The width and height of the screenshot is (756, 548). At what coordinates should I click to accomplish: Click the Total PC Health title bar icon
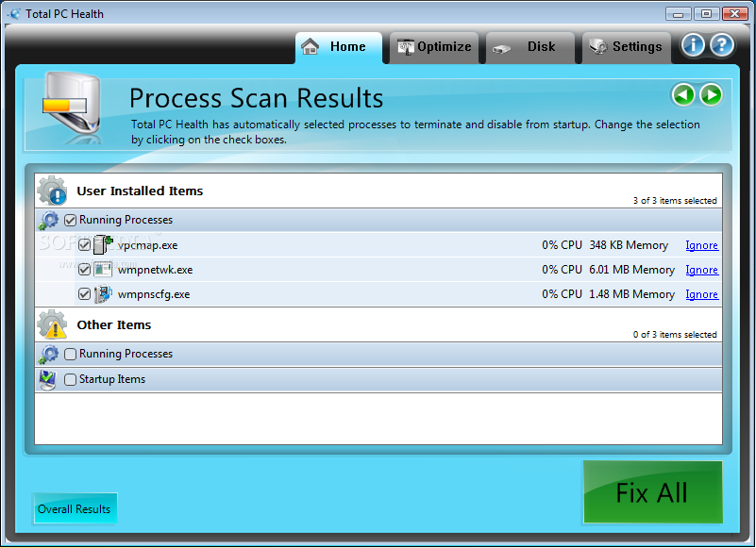click(14, 14)
